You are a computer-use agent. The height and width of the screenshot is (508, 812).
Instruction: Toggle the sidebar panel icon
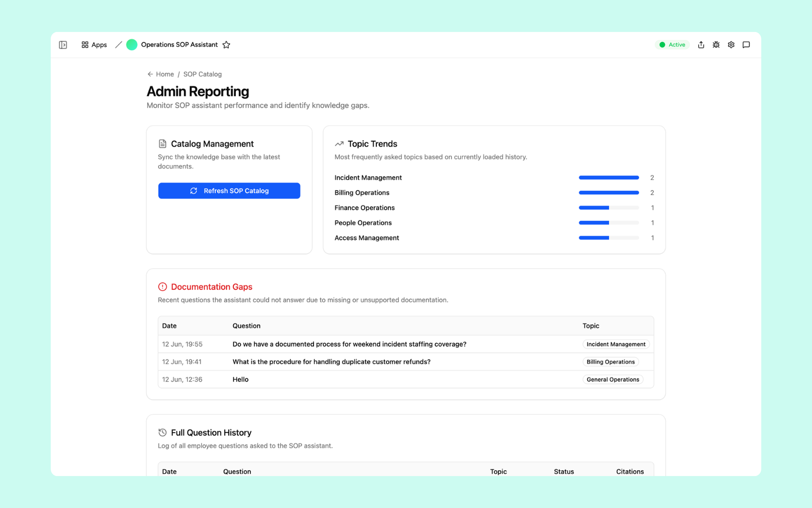[63, 45]
